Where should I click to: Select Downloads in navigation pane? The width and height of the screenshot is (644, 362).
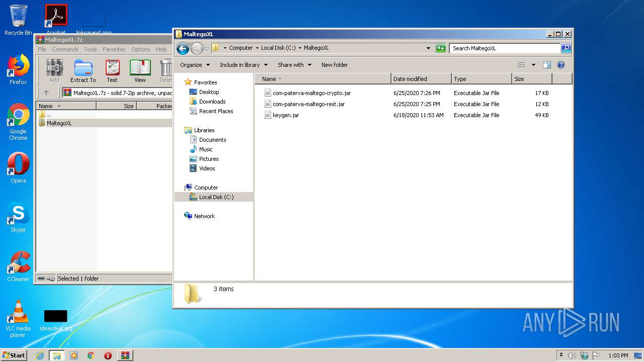(212, 102)
